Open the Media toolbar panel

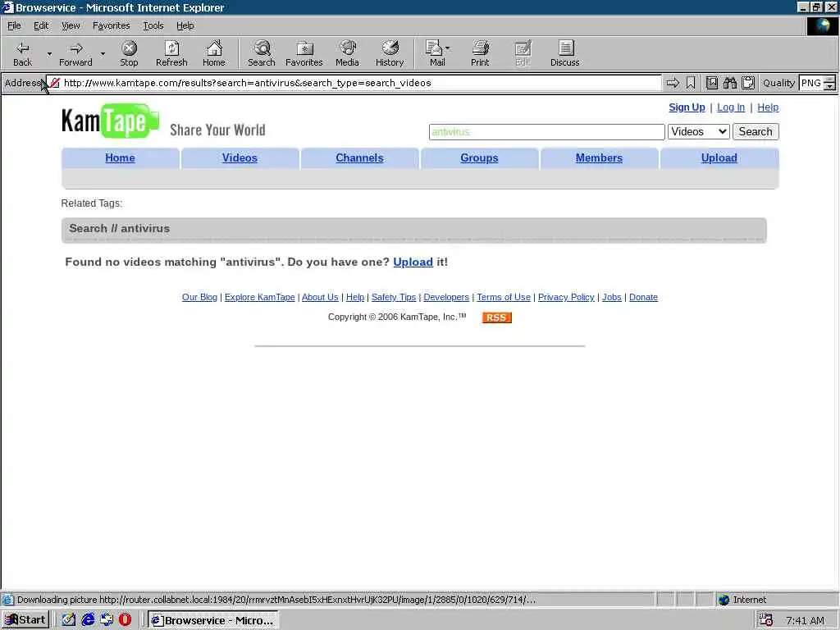(347, 53)
